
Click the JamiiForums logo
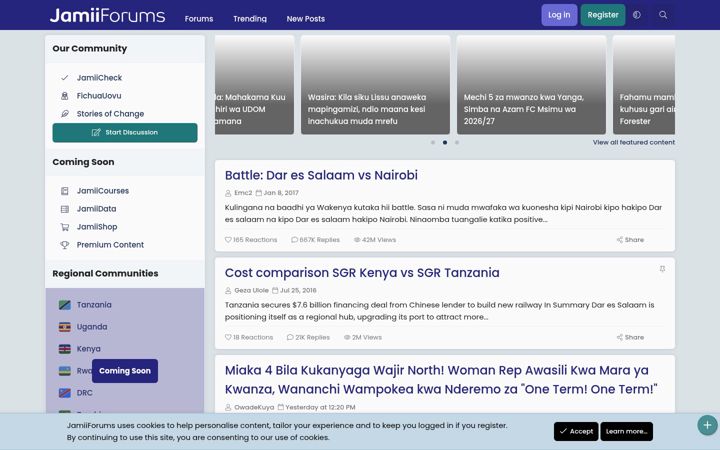click(107, 15)
